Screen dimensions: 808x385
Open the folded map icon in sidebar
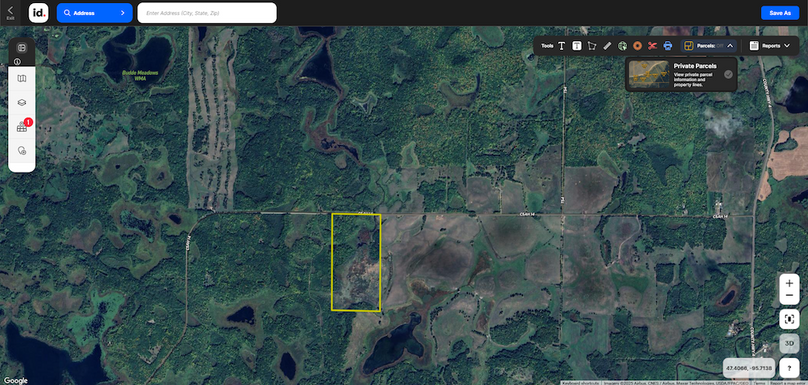point(22,79)
